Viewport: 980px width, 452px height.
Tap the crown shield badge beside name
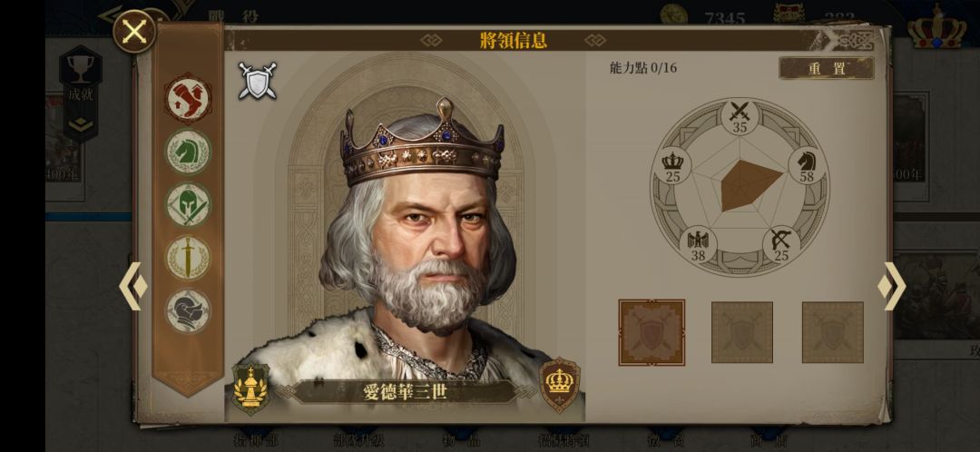(559, 385)
